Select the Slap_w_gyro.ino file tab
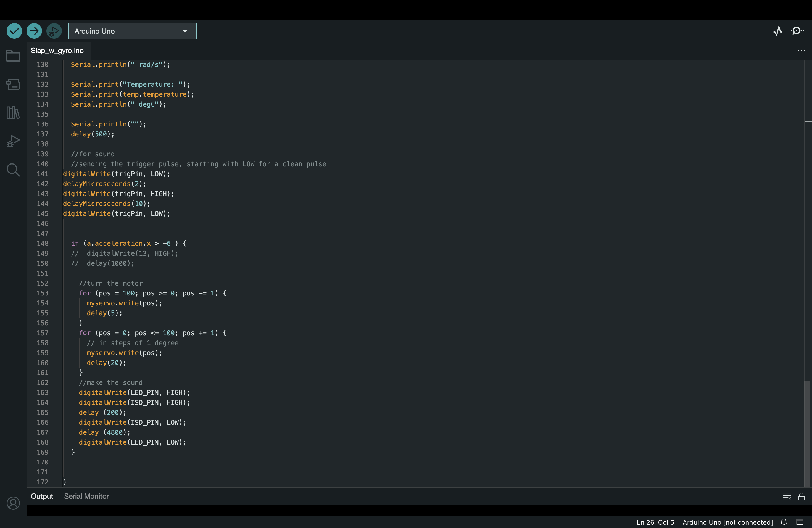 pos(57,51)
